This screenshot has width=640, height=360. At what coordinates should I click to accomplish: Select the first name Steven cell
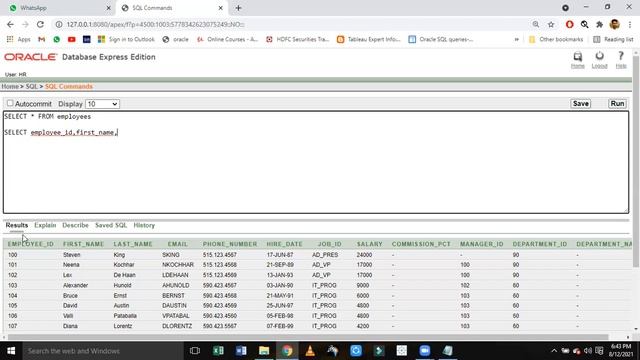point(71,255)
